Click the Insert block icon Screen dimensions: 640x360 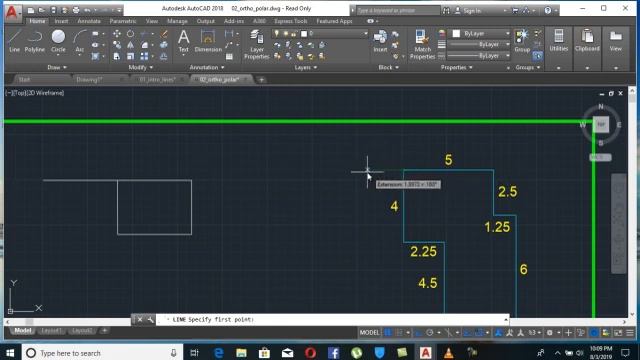[x=380, y=41]
